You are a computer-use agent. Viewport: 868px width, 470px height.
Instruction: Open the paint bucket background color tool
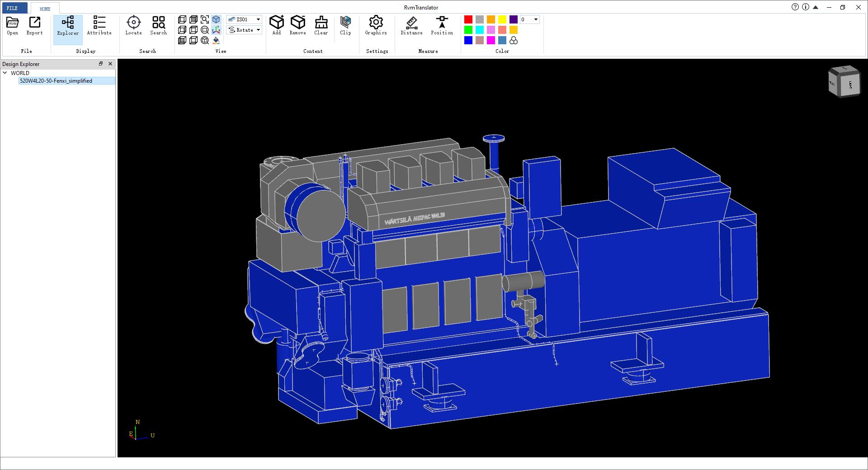point(216,40)
